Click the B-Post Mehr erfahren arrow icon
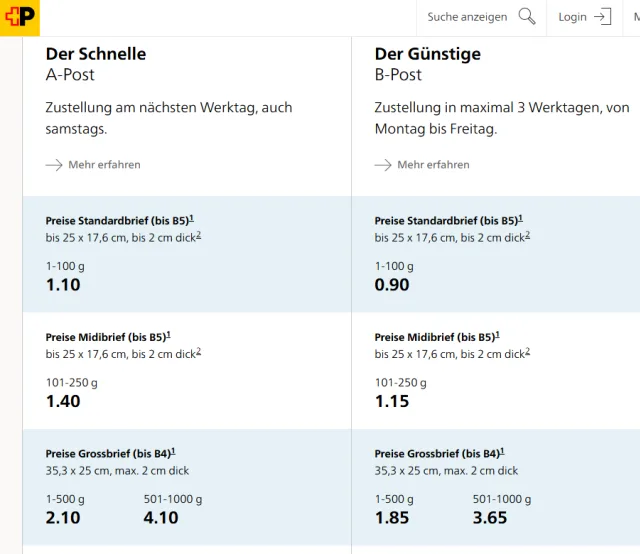Viewport: 640px width, 554px height. (383, 164)
